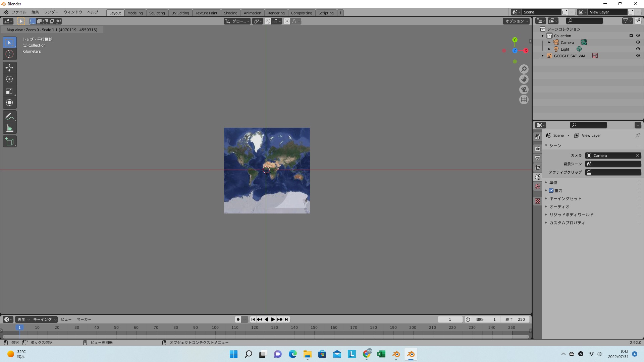The image size is (644, 362).
Task: Expand the 単位 (Units) panel
Action: 553,182
